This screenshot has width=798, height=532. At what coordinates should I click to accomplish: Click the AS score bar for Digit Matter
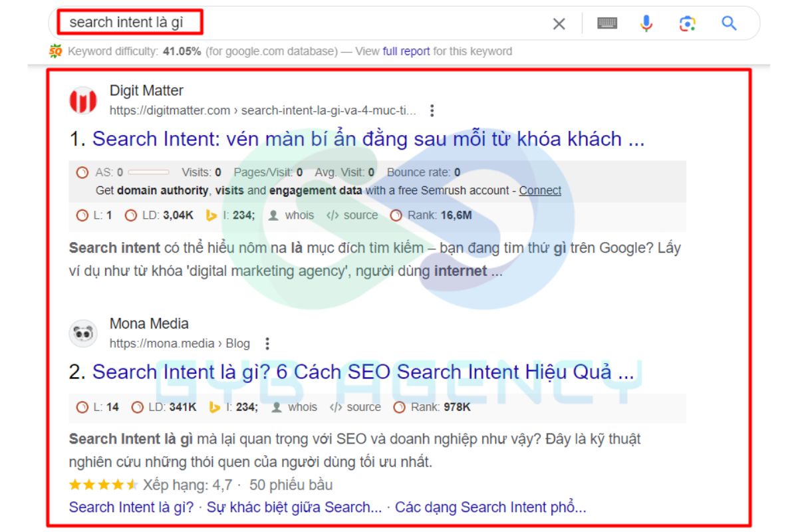tap(148, 172)
